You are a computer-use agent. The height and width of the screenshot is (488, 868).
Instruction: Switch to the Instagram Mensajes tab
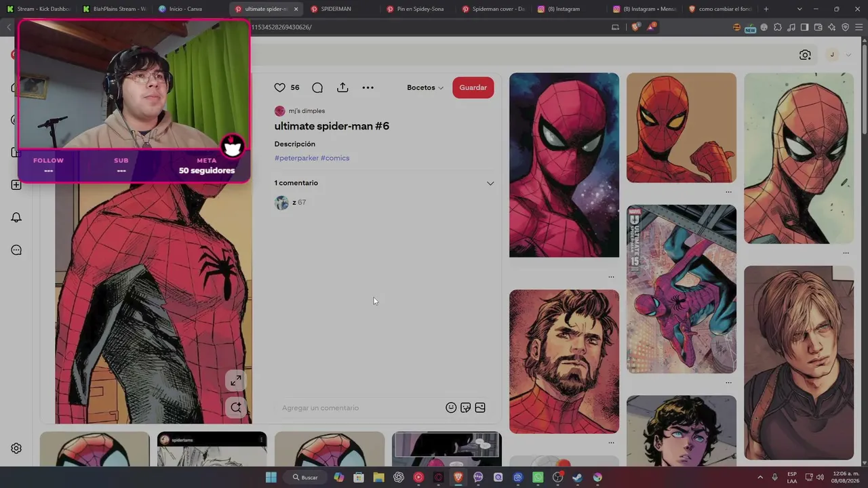[646, 9]
